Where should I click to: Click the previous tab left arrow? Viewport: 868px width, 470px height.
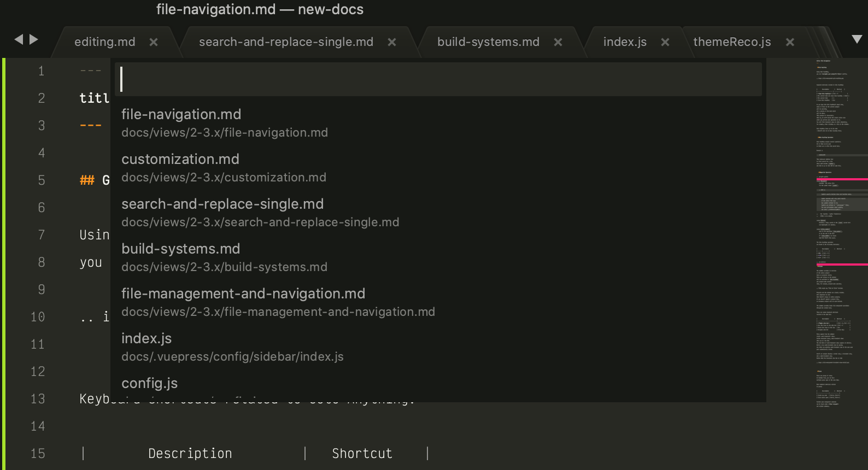[x=19, y=39]
